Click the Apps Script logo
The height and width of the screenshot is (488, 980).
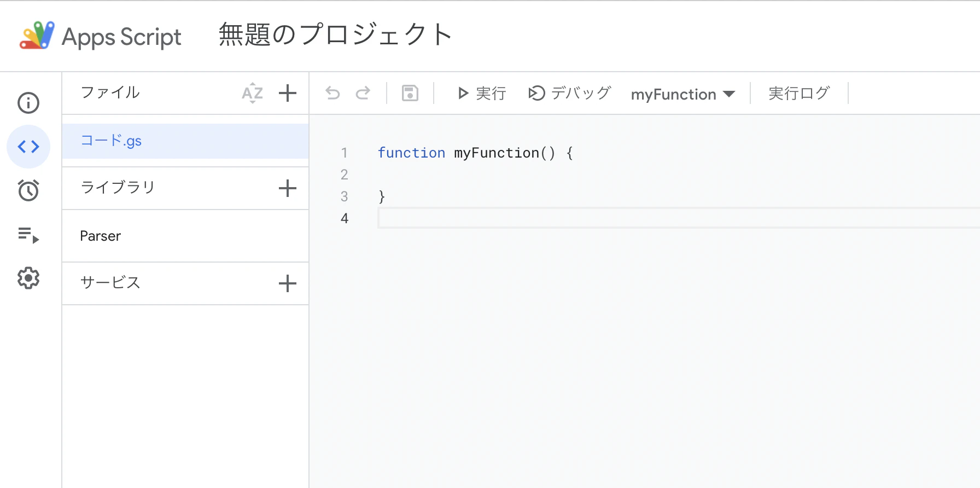[37, 36]
